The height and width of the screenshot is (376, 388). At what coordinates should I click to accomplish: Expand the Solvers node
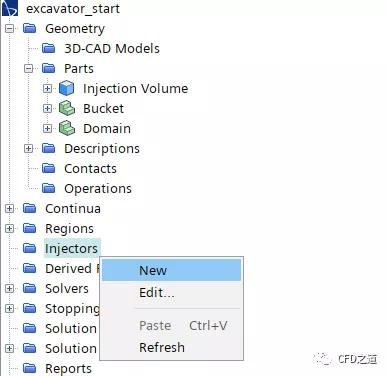(10, 289)
